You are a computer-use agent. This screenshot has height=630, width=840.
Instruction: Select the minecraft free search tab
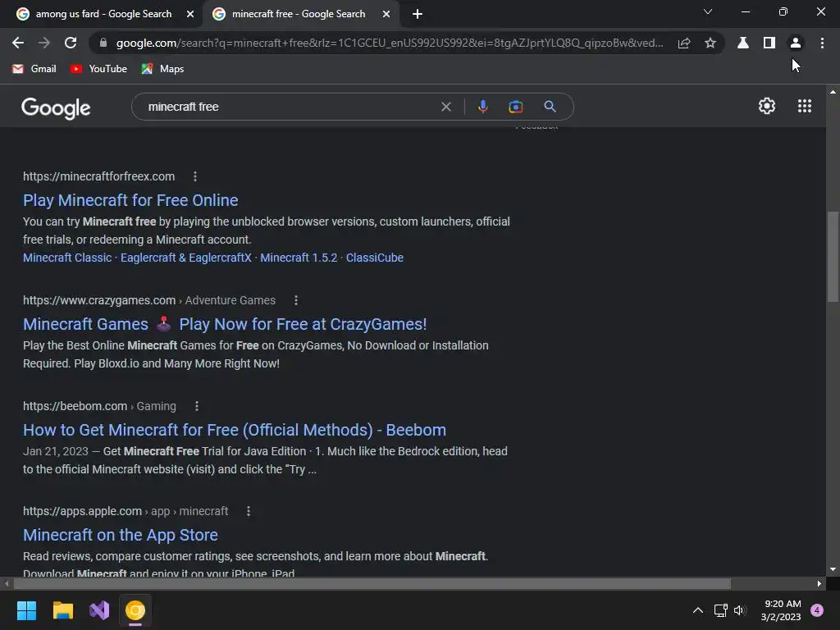click(299, 14)
